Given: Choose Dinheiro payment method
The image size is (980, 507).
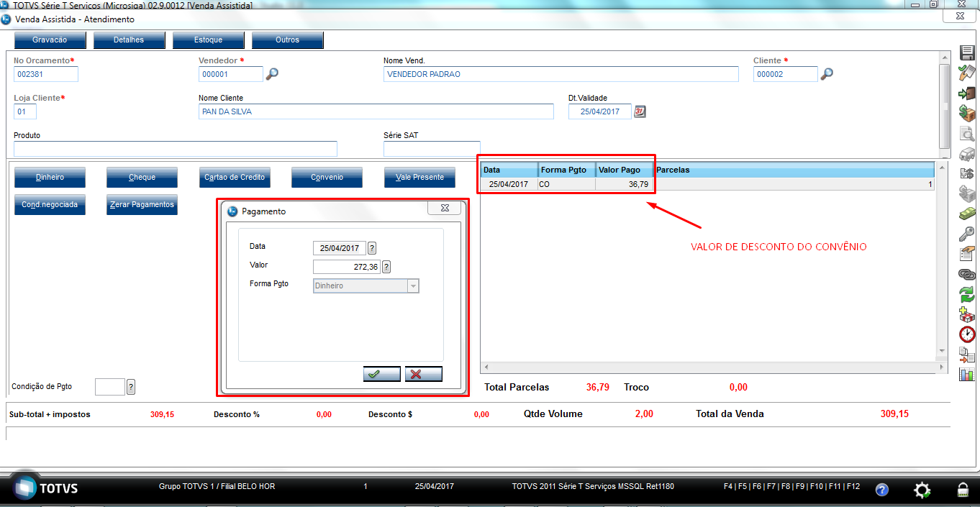Looking at the screenshot, I should (50, 177).
